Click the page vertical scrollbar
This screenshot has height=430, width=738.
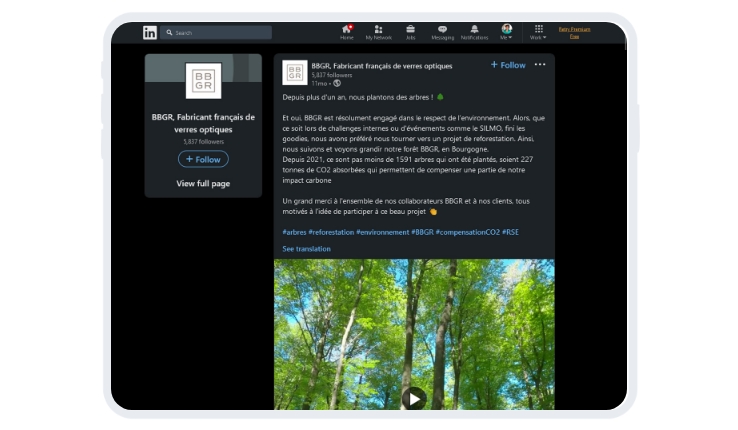tap(625, 38)
